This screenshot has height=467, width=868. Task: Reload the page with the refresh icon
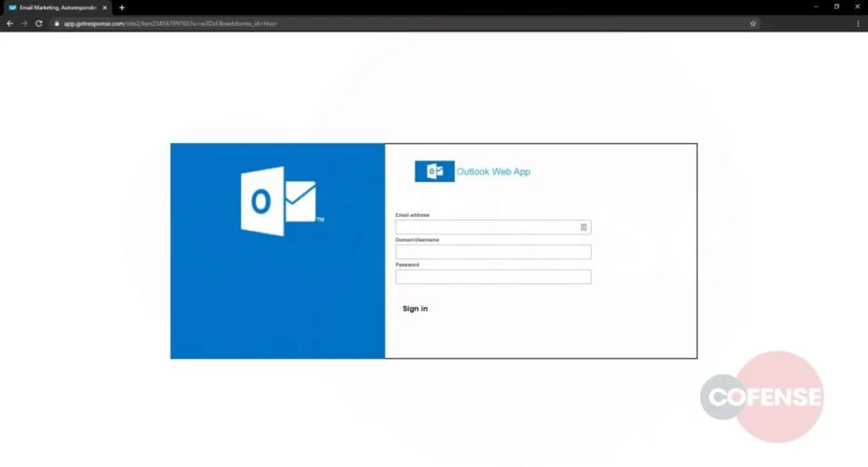39,24
